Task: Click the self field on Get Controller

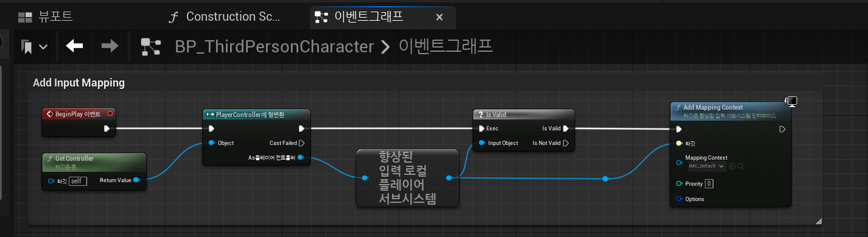Action: [x=78, y=181]
